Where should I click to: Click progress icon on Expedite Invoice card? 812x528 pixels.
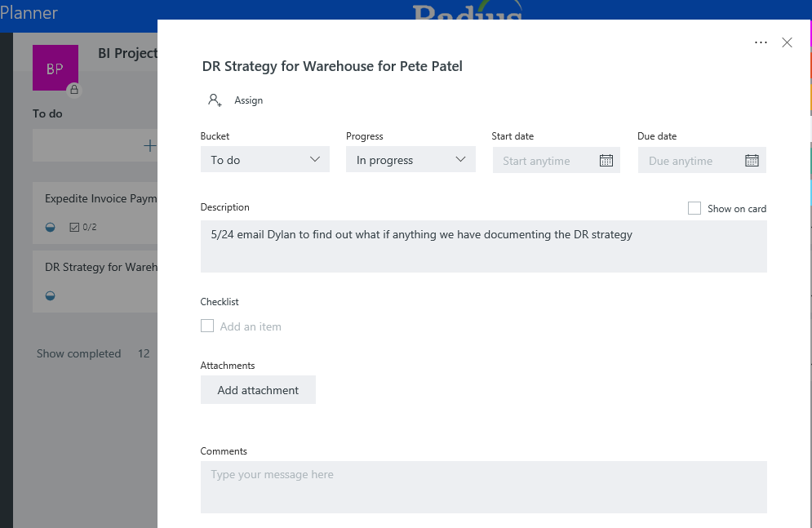click(51, 227)
